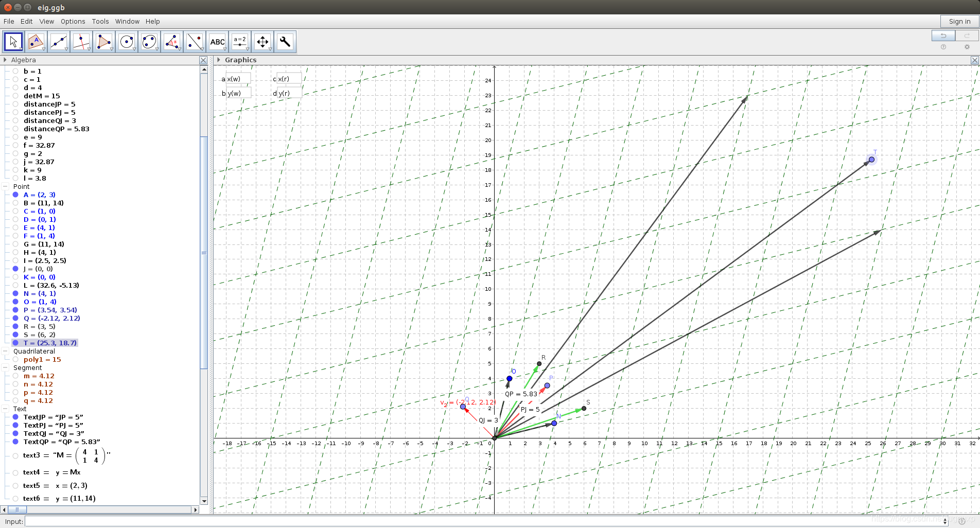This screenshot has width=980, height=528.
Task: Click the Sign in button
Action: point(960,21)
